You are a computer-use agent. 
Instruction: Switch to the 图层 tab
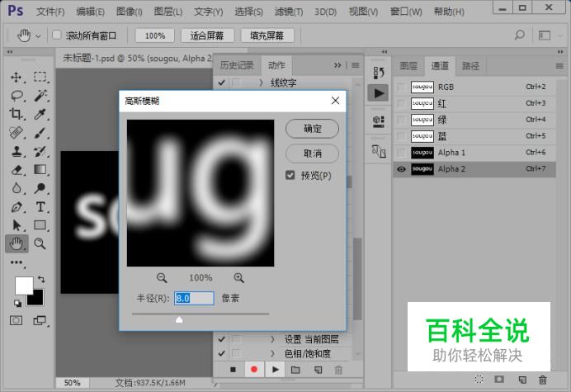click(x=408, y=66)
